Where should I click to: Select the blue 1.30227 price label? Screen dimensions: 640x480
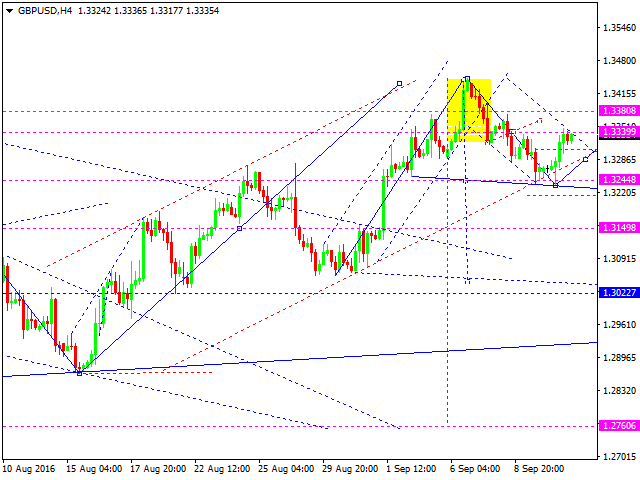pos(619,293)
